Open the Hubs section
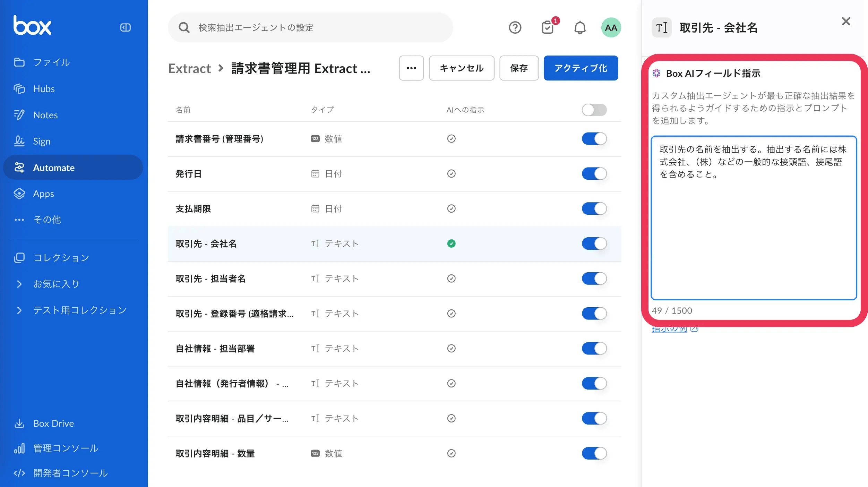 (44, 89)
